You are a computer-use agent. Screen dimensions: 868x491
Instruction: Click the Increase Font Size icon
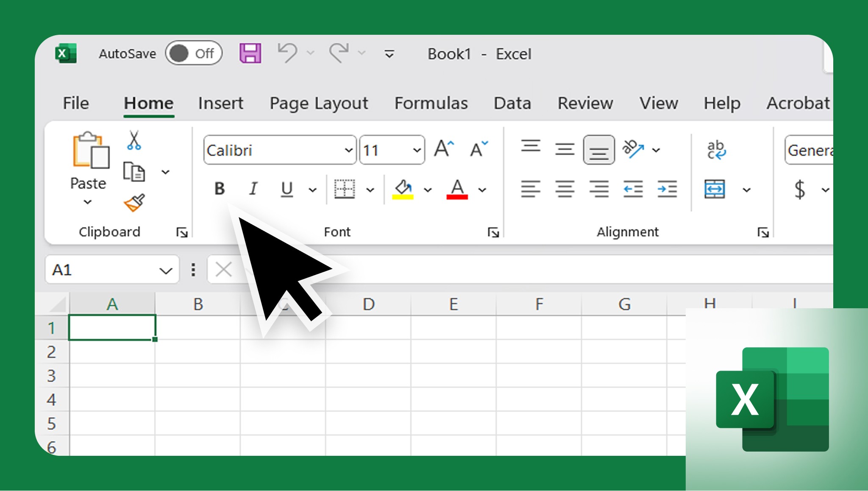444,149
